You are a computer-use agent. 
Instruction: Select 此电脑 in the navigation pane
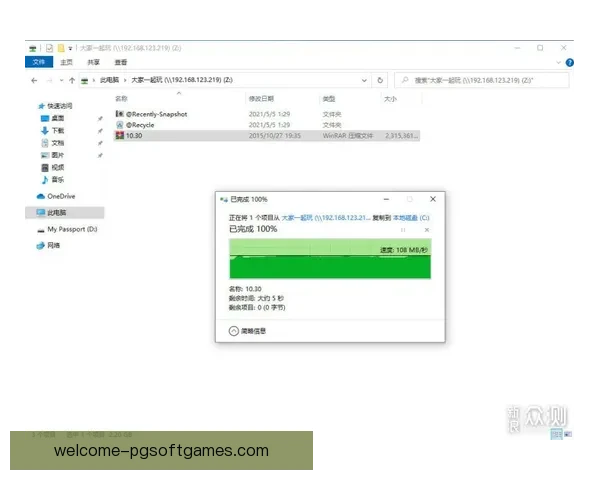pos(65,212)
